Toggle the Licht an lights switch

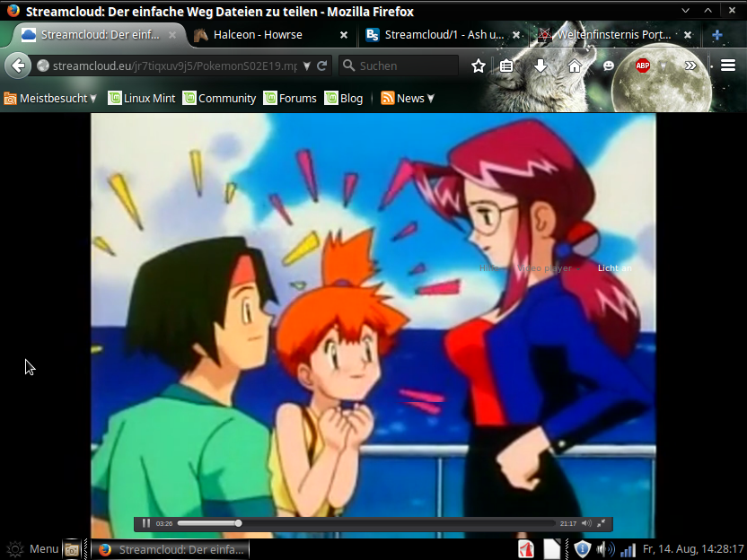[x=614, y=268]
